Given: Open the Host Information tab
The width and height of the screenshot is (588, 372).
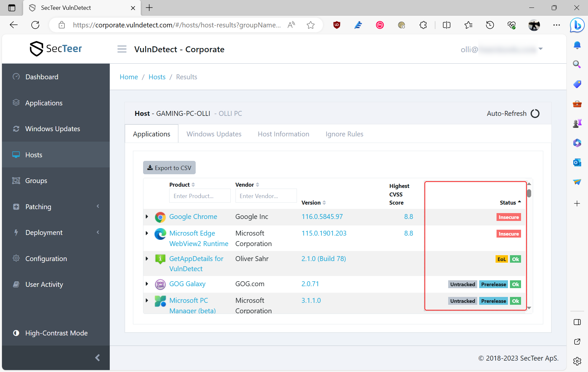Looking at the screenshot, I should tap(283, 134).
